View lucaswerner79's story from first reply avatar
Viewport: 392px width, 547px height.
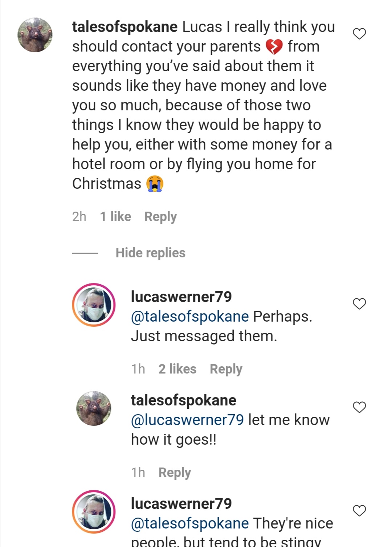pyautogui.click(x=94, y=305)
